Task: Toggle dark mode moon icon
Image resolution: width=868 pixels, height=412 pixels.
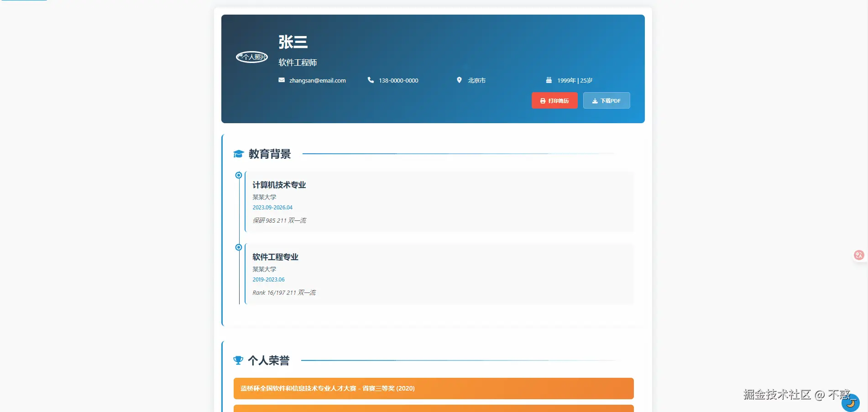Action: 851,403
